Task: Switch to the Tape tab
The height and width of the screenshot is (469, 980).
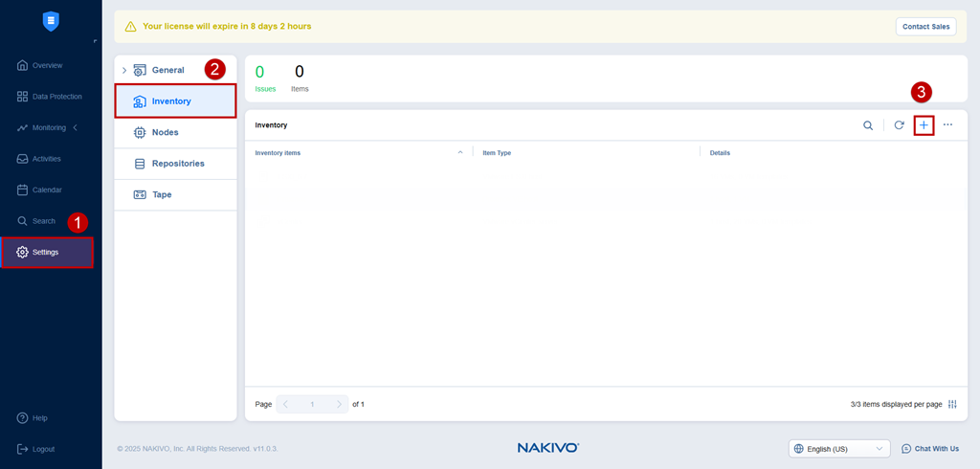Action: 175,194
